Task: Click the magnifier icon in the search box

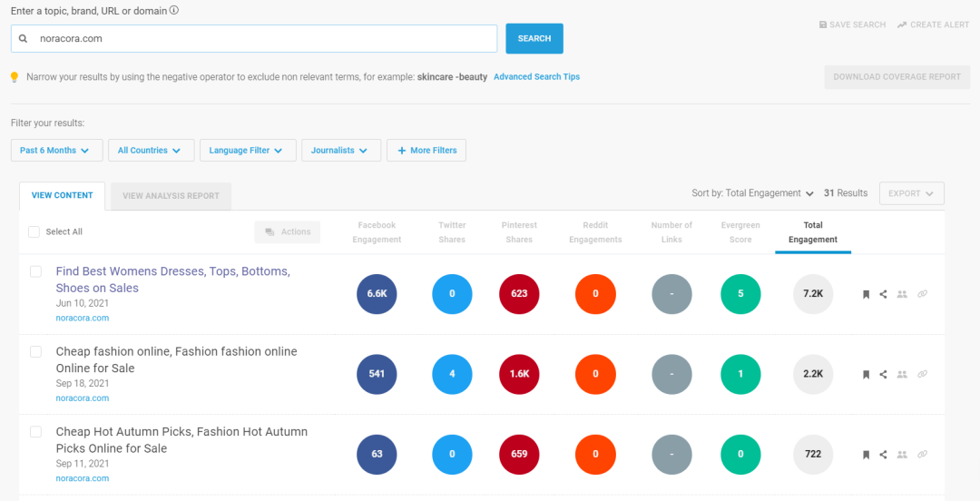Action: click(x=23, y=39)
